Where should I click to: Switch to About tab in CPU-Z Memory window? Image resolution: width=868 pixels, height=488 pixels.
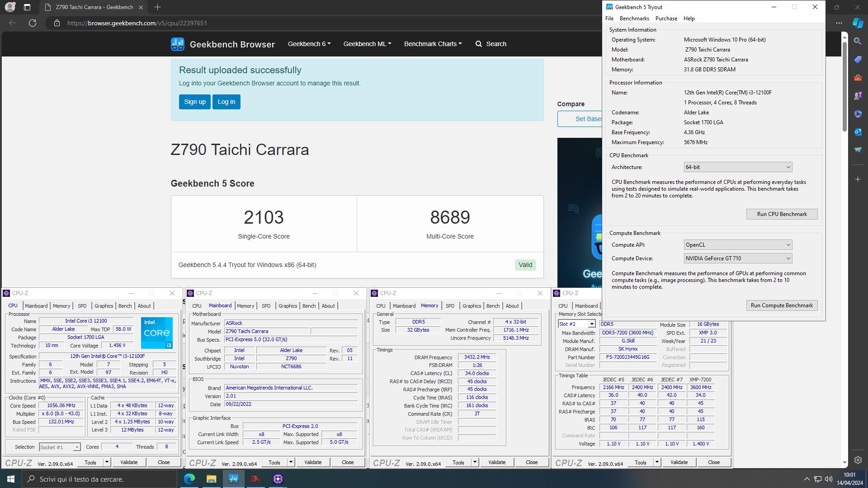(x=512, y=306)
